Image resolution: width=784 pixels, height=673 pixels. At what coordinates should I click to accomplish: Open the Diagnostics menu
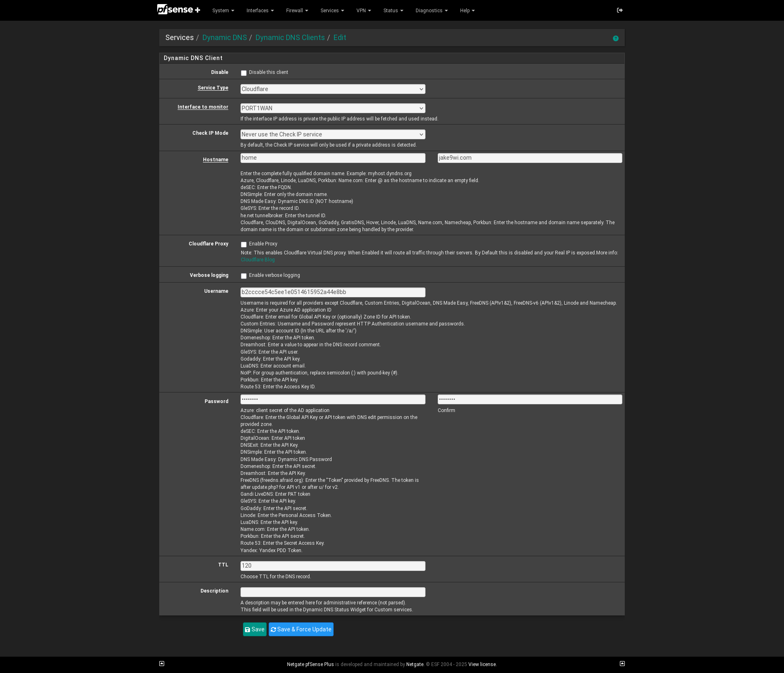[x=431, y=11]
